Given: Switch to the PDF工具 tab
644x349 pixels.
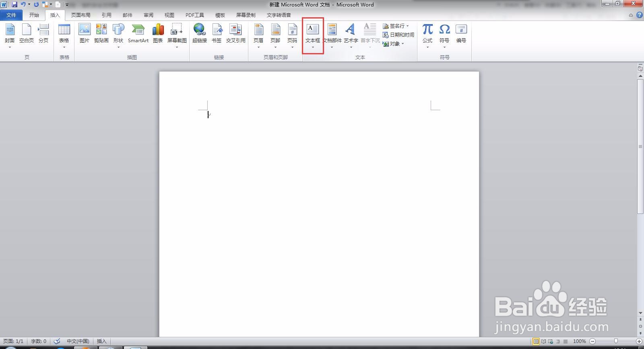Looking at the screenshot, I should (195, 15).
